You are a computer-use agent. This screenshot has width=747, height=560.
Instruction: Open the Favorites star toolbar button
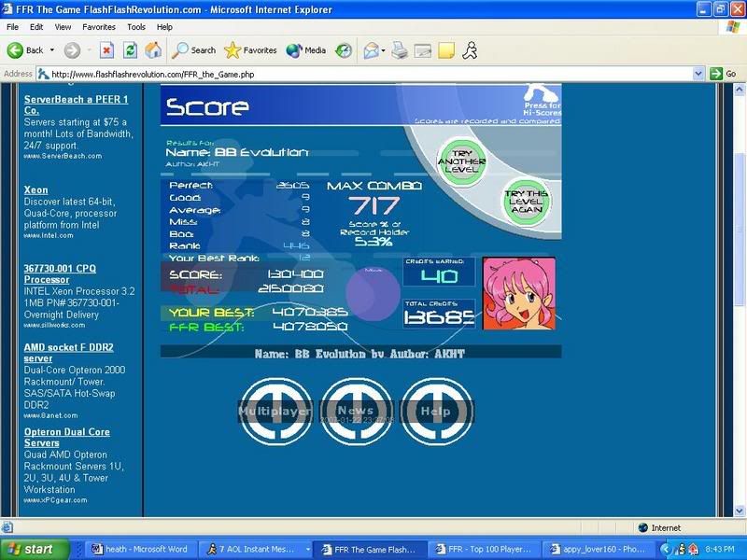(250, 50)
